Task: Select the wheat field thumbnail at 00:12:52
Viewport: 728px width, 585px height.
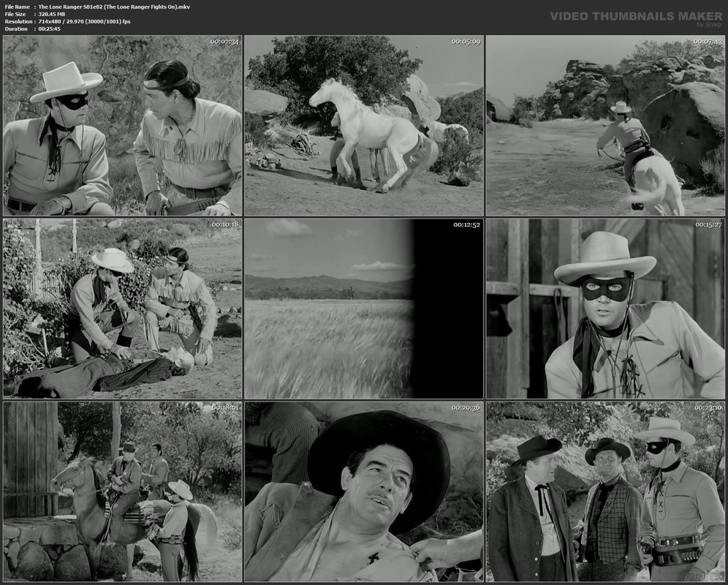Action: (x=364, y=309)
